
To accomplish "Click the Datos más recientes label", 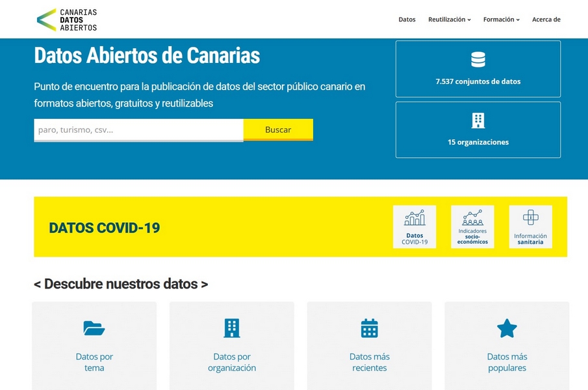I will (370, 362).
